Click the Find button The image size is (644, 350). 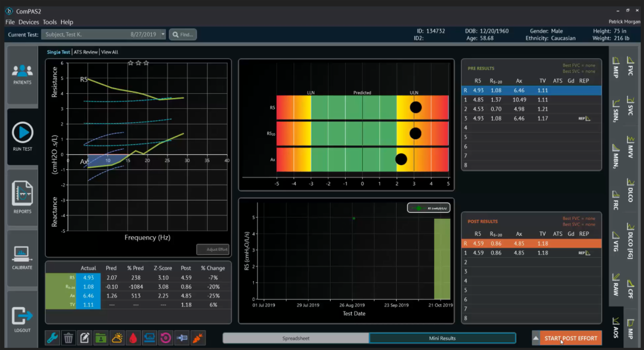[183, 35]
